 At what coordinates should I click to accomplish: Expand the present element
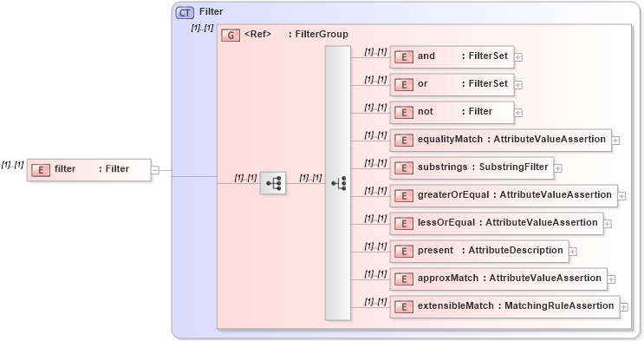[x=573, y=252]
